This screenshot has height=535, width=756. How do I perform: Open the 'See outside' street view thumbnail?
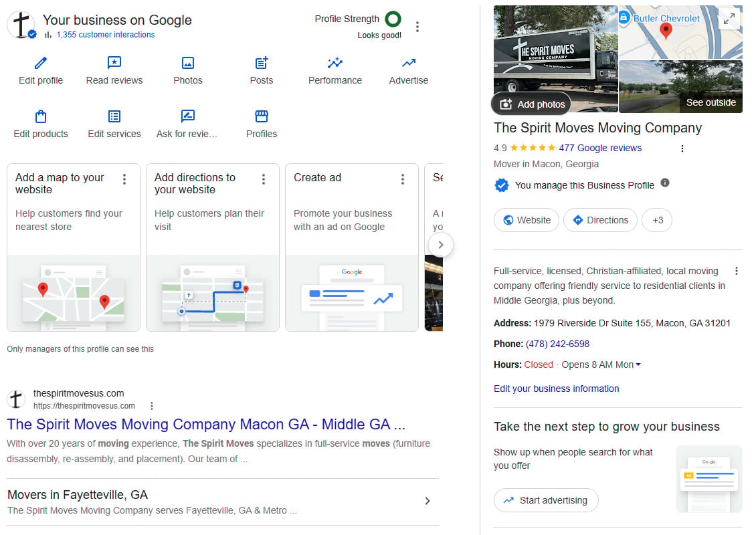(680, 87)
